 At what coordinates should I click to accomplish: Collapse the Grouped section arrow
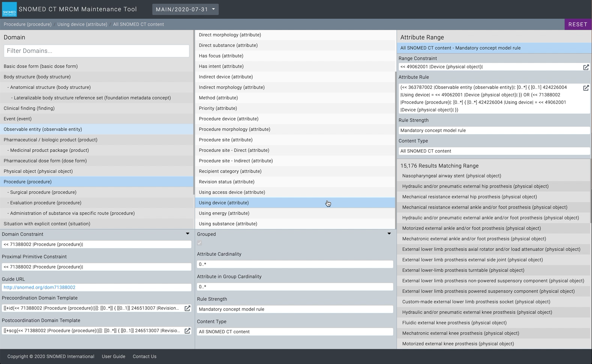(x=389, y=234)
